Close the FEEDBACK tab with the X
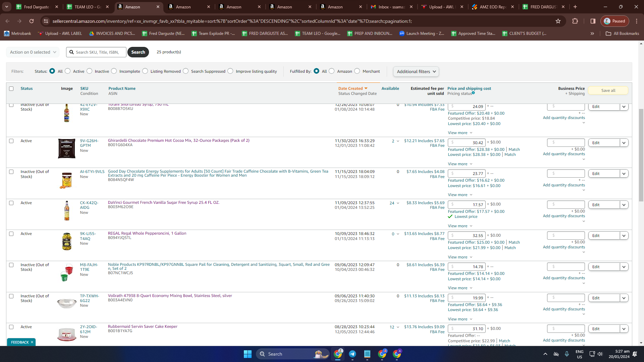Image resolution: width=644 pixels, height=362 pixels. [x=32, y=342]
